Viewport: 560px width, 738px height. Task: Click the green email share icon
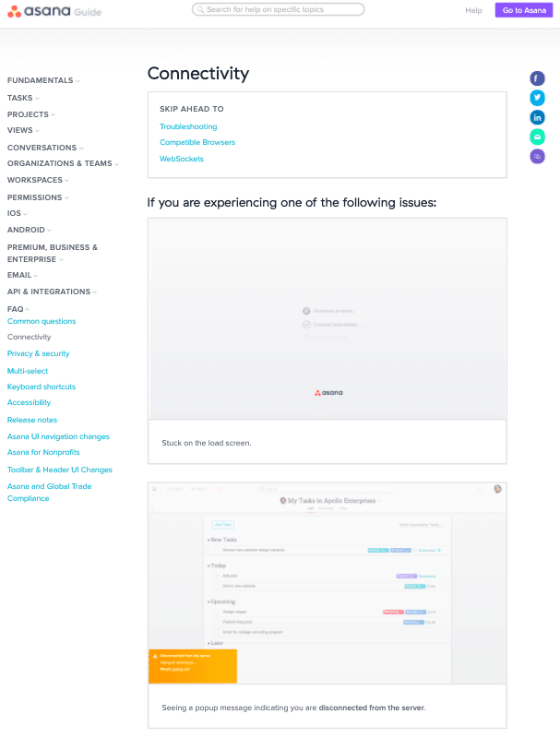point(537,137)
